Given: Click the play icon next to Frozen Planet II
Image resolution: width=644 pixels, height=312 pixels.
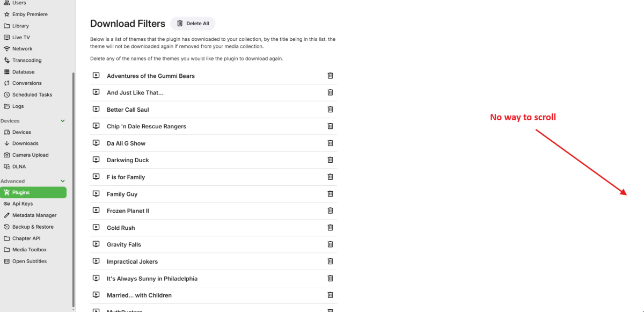Looking at the screenshot, I should coord(96,211).
